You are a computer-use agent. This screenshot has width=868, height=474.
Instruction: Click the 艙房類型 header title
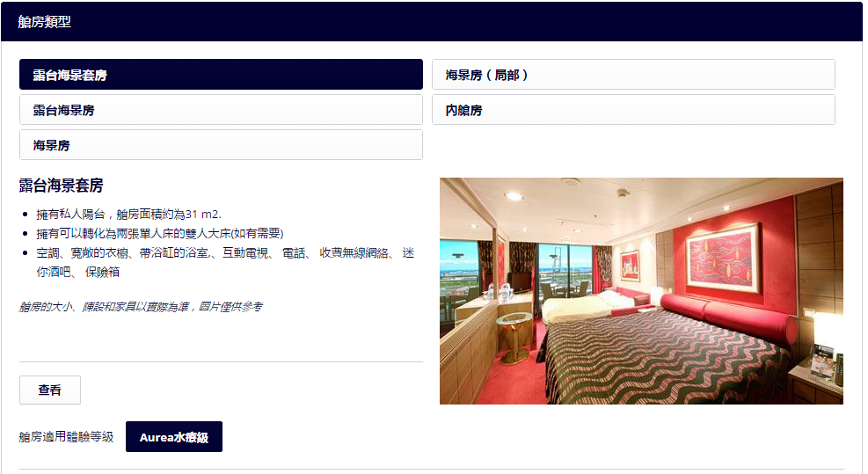[44, 22]
